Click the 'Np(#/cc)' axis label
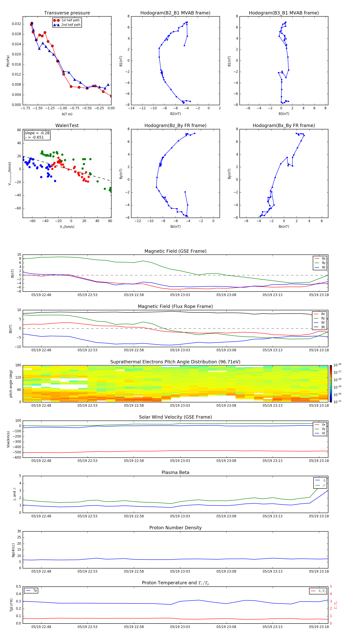The image size is (351, 644). point(13,550)
